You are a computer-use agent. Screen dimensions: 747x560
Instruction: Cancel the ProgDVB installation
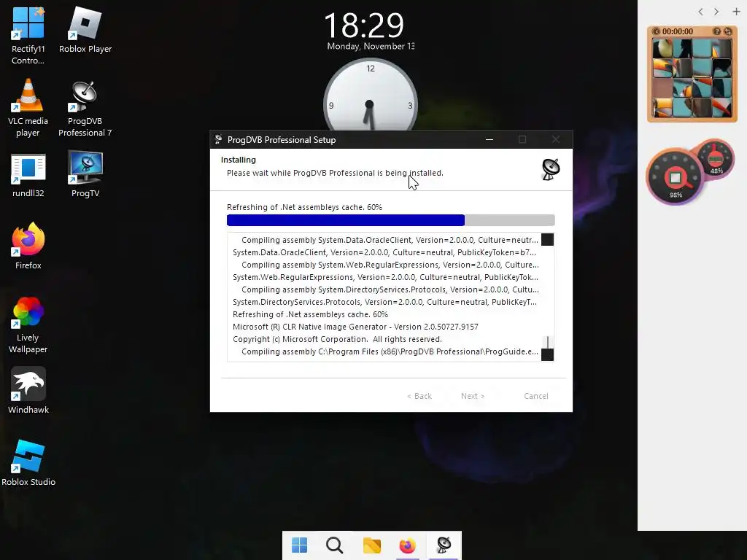click(x=536, y=396)
